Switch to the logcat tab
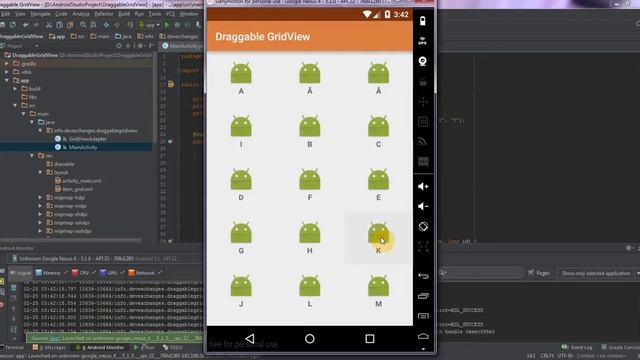 pos(20,273)
